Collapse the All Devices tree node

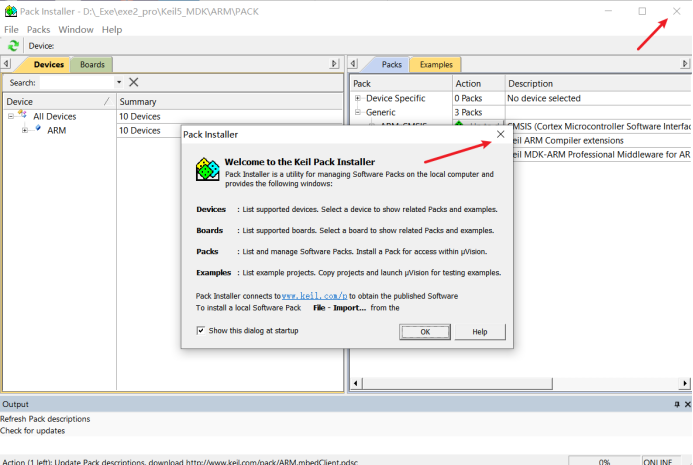[x=11, y=116]
